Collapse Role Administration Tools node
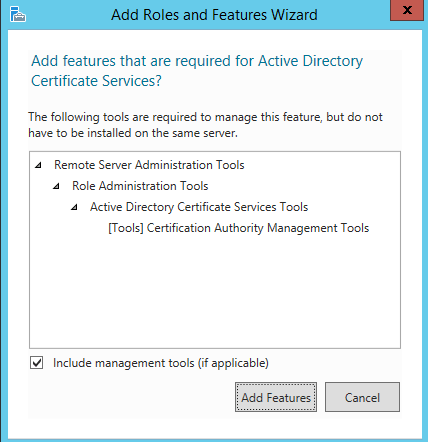 coord(56,186)
